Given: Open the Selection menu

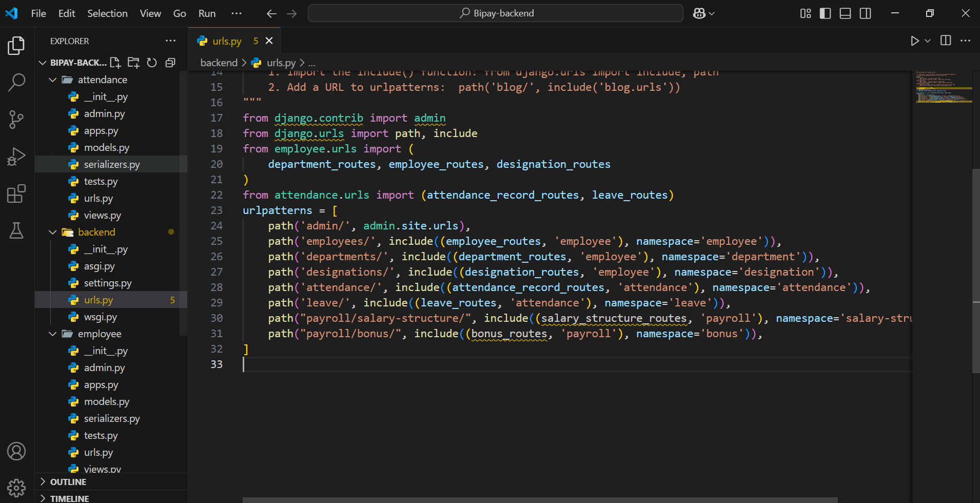Looking at the screenshot, I should pos(107,13).
